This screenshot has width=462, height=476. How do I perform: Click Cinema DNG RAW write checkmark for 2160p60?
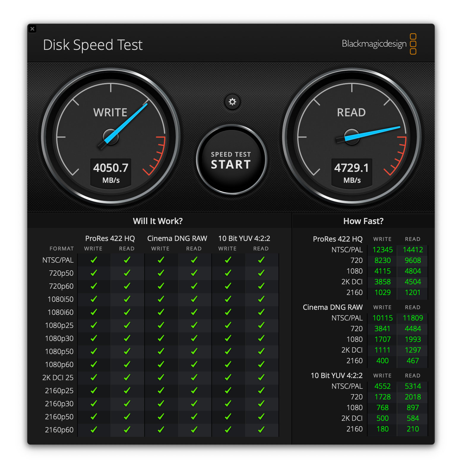[161, 430]
